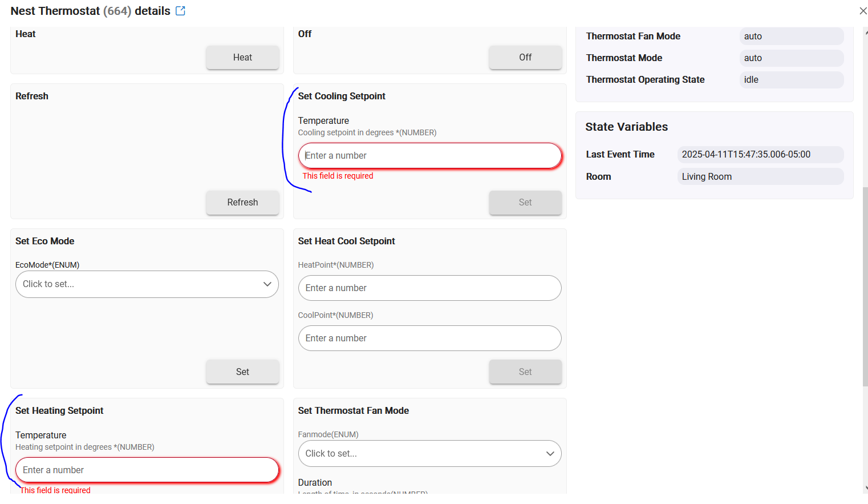Focus the CoolPoint number field
The width and height of the screenshot is (868, 504).
(430, 338)
